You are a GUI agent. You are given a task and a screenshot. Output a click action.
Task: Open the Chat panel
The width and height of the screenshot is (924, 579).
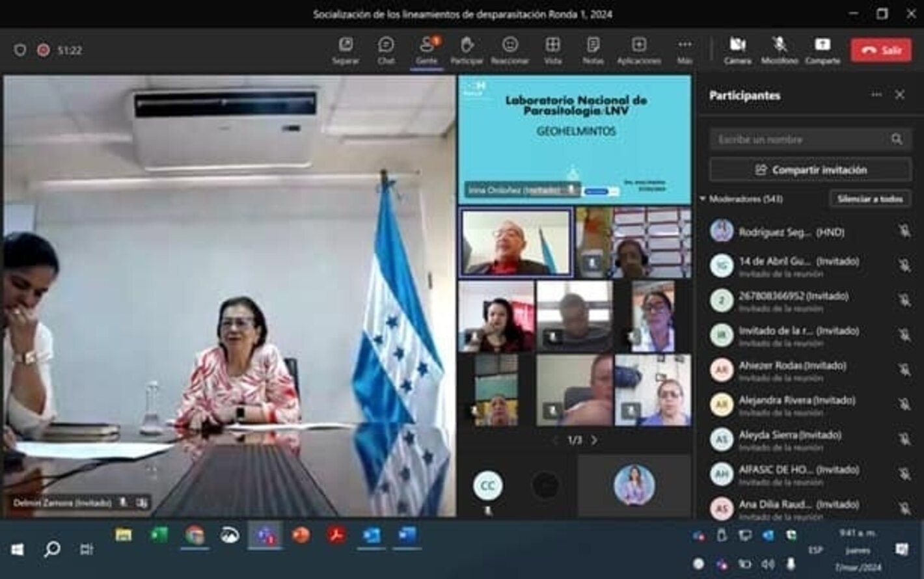[x=387, y=49]
